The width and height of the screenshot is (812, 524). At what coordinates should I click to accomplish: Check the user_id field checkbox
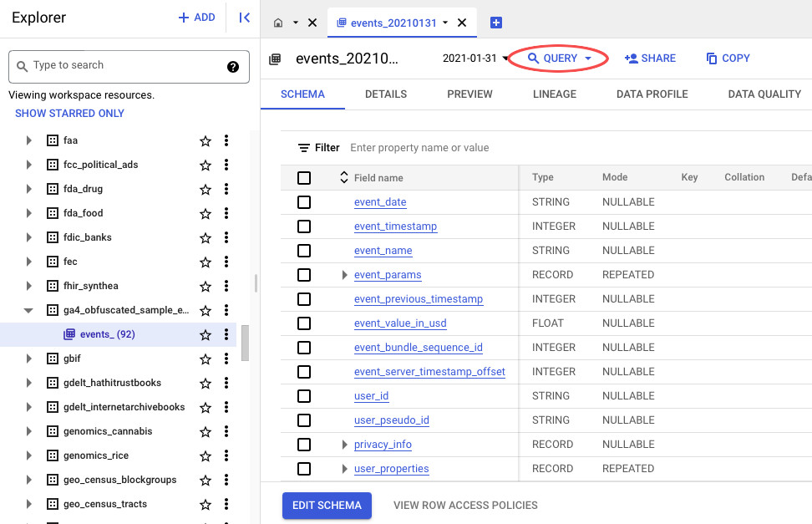pos(304,396)
